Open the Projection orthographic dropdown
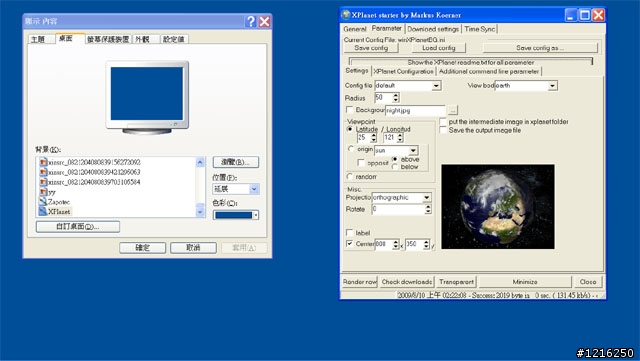The width and height of the screenshot is (640, 361). (427, 198)
